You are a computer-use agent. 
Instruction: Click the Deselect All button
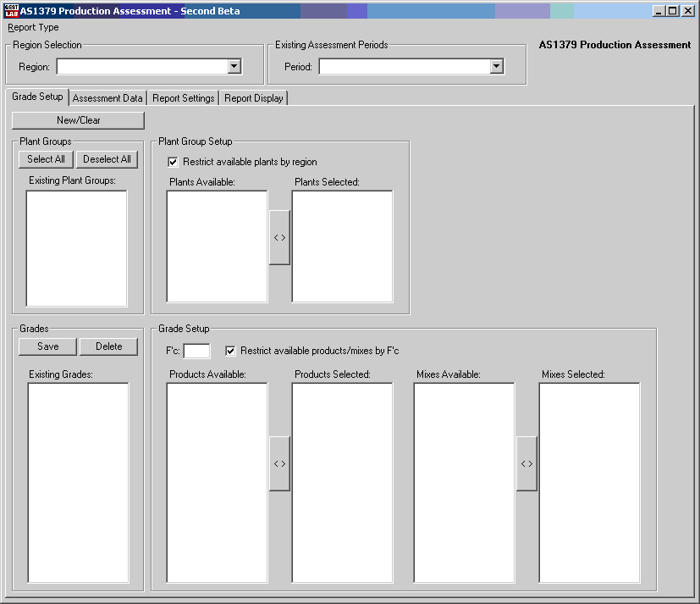pos(107,159)
